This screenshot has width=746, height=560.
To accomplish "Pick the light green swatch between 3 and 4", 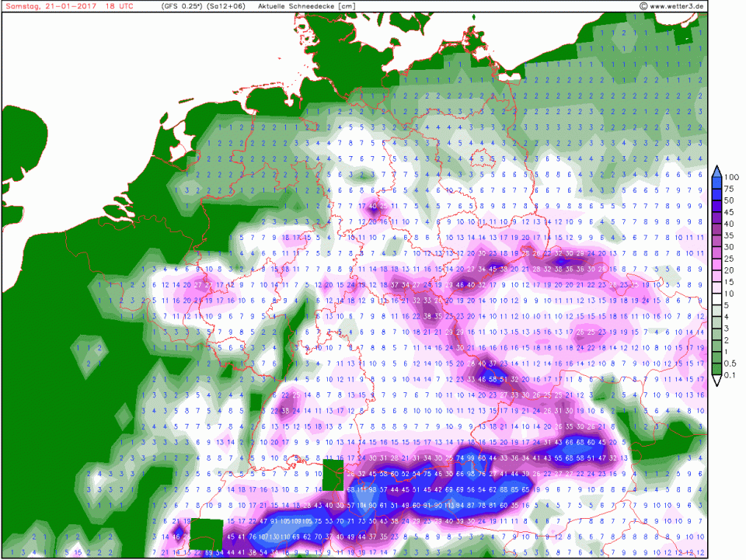I will pos(718,322).
